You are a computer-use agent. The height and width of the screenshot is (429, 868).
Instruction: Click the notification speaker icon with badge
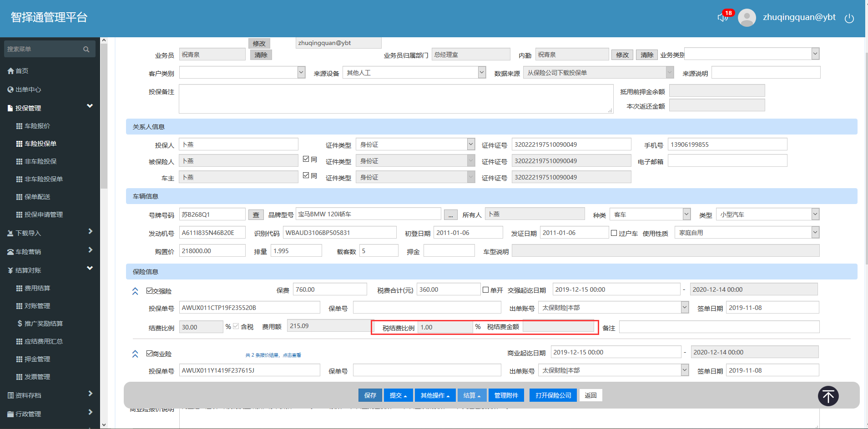click(722, 17)
